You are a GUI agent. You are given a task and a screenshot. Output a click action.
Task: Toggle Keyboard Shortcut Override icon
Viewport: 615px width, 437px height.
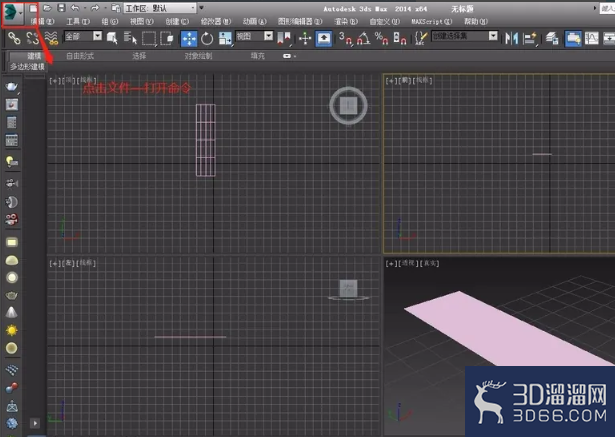point(324,38)
